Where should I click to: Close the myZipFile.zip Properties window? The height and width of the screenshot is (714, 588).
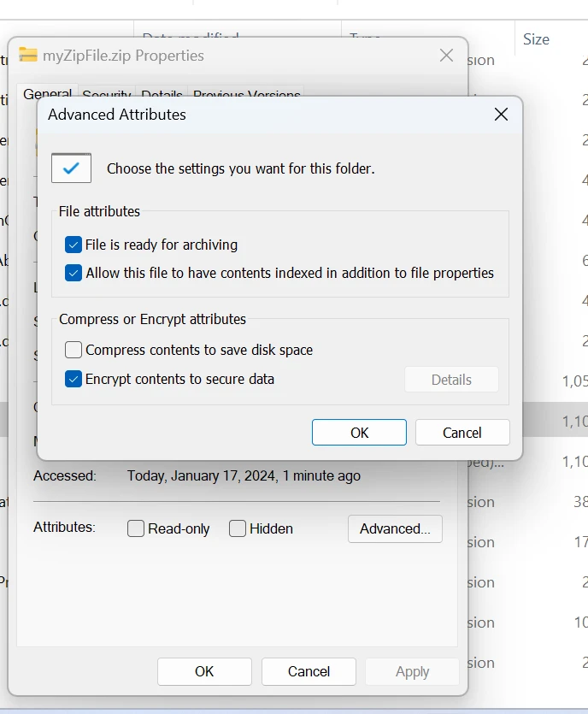[446, 56]
